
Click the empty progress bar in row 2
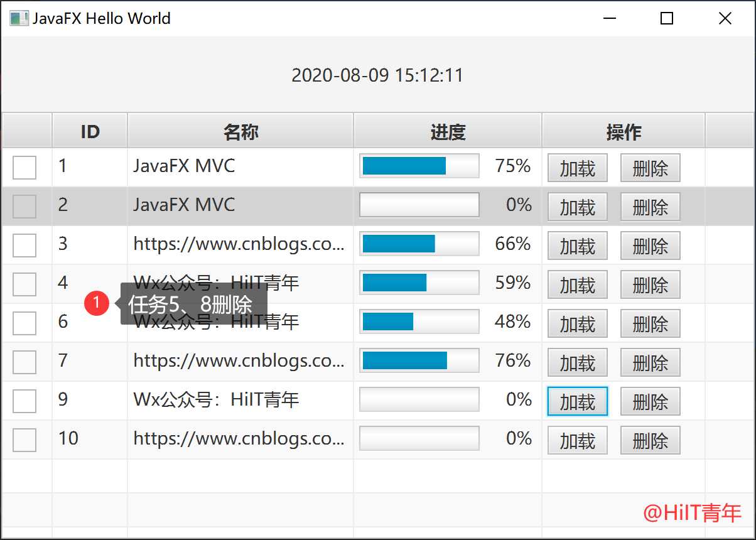click(419, 205)
